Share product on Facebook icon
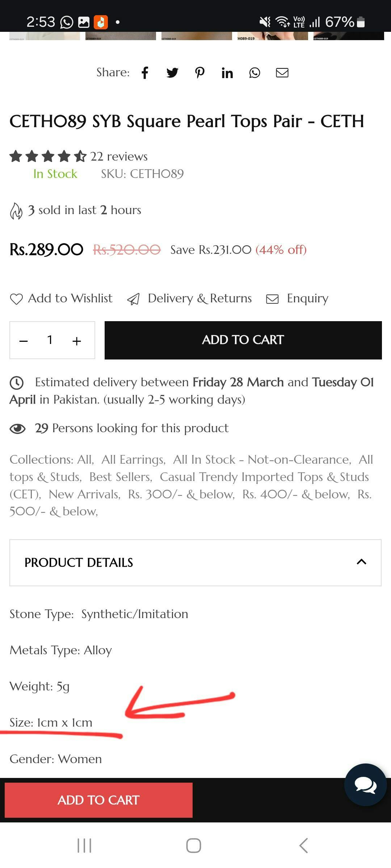Viewport: 391px width, 868px height. click(x=145, y=73)
